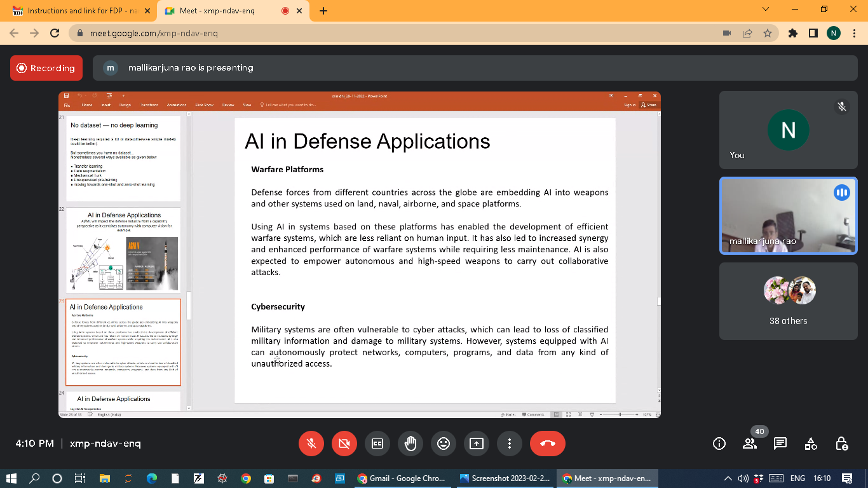868x488 pixels.
Task: Toggle closed captions button
Action: click(377, 444)
